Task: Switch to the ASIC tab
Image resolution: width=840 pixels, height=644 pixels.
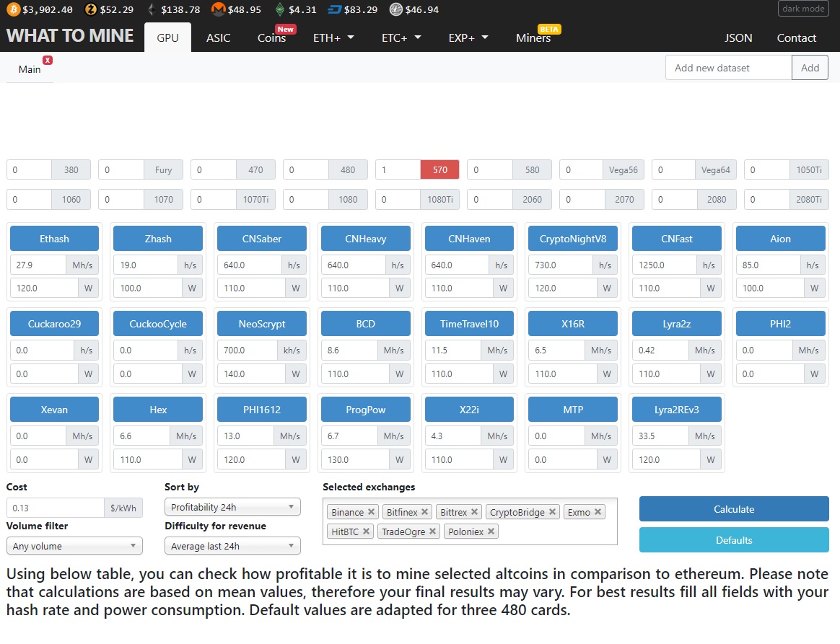Action: (x=218, y=38)
